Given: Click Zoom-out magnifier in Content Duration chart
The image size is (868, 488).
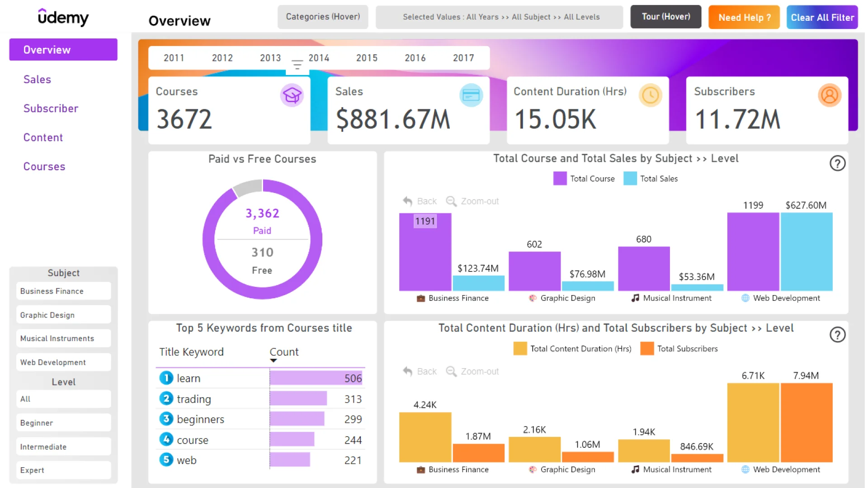Looking at the screenshot, I should (451, 371).
